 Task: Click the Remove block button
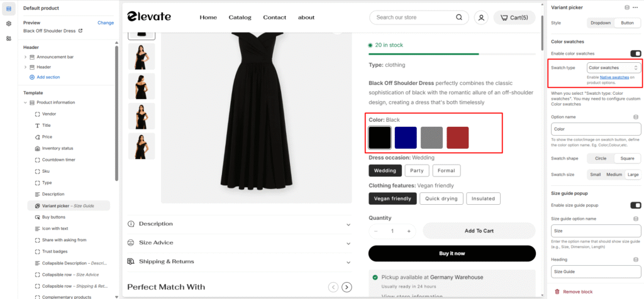click(x=574, y=291)
